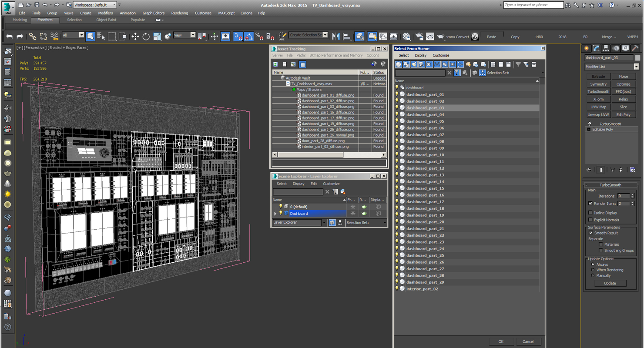Open the Modifiers menu

(x=105, y=13)
